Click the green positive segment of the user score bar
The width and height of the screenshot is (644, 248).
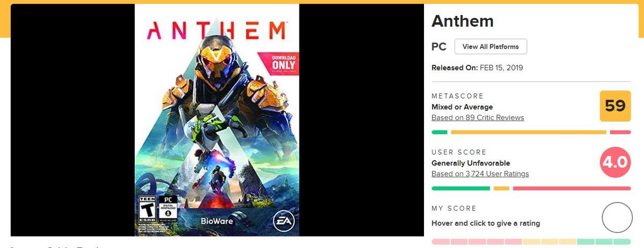(x=460, y=189)
